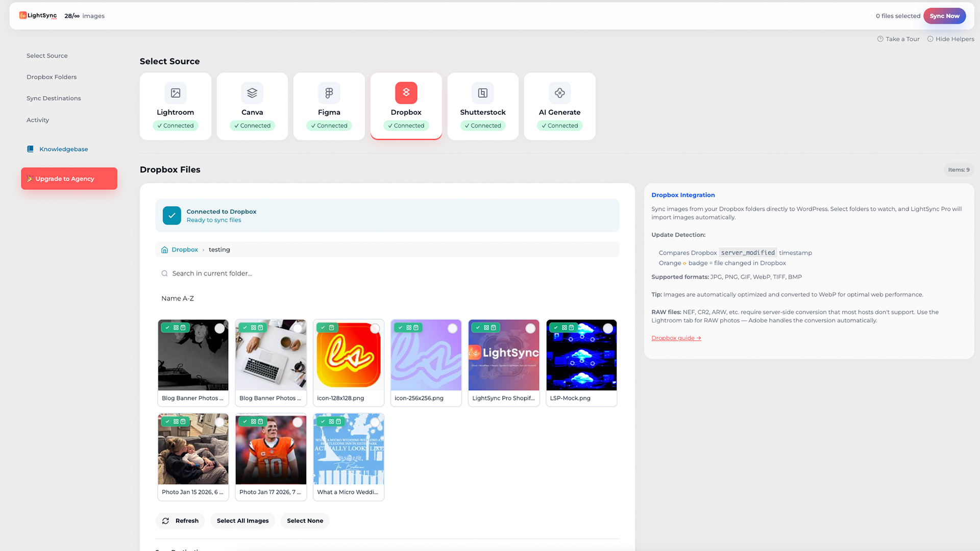Click Select All Images button

[x=242, y=521]
